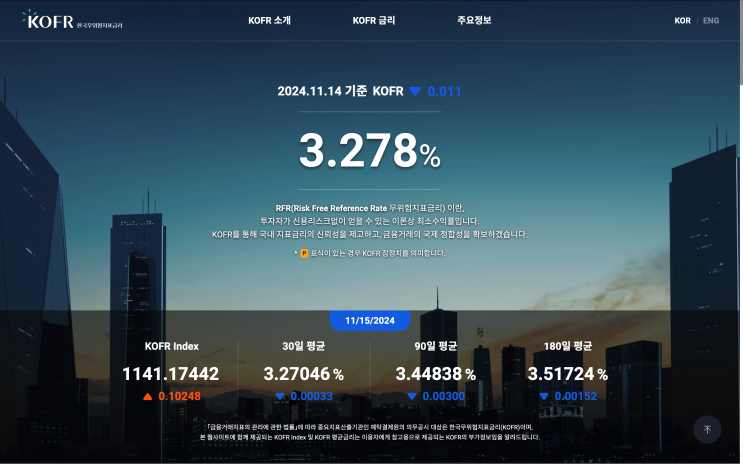The image size is (743, 464).
Task: Click the scroll-to-top arrow button
Action: coord(707,429)
